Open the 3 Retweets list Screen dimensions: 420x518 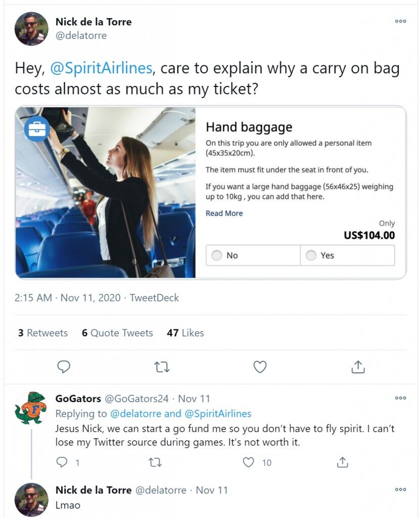coord(43,333)
